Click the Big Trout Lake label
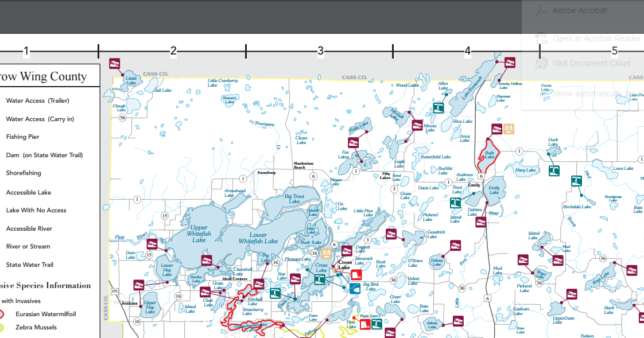This screenshot has height=338, width=644. pos(294,199)
